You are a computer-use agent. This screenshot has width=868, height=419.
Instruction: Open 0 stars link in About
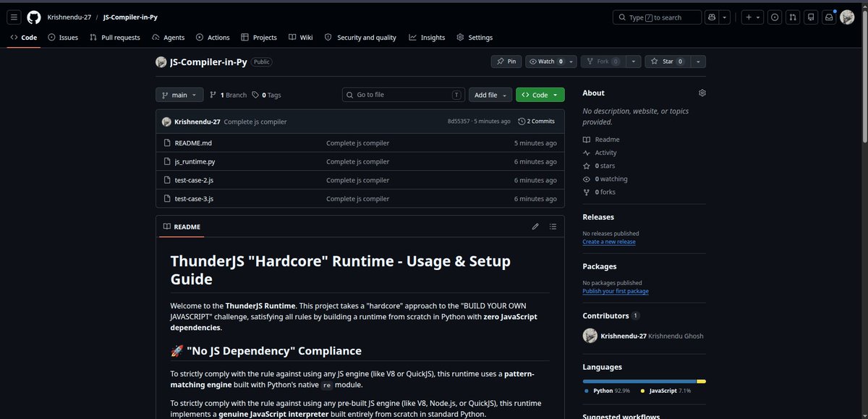point(599,166)
